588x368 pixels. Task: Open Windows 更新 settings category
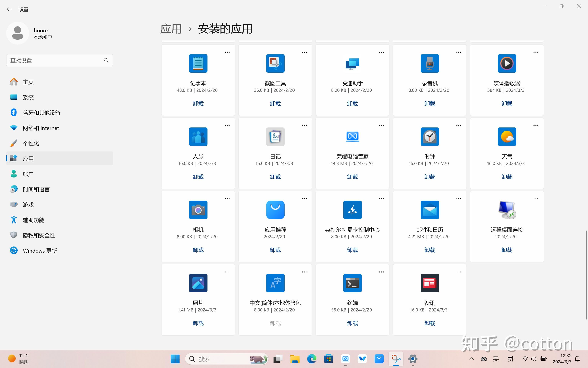[x=60, y=251]
